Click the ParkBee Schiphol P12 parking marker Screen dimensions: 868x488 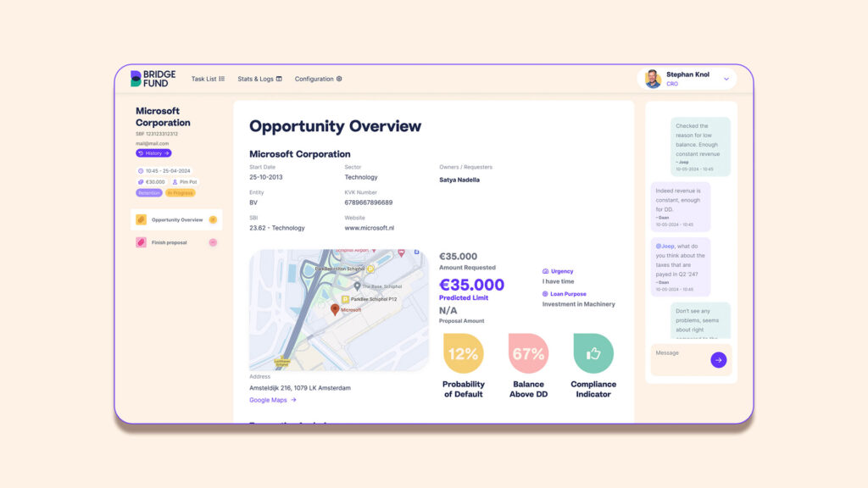(345, 299)
